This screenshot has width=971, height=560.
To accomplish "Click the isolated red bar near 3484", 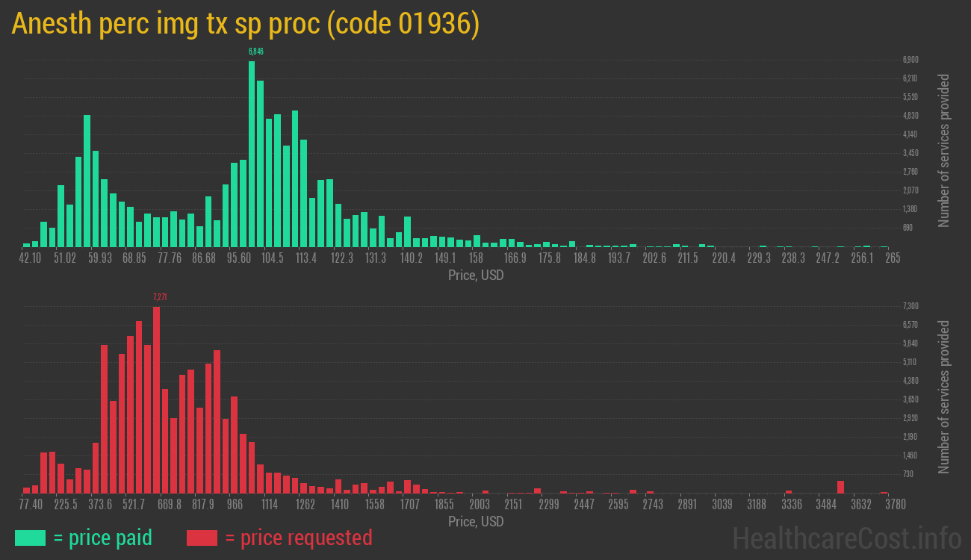I will [x=840, y=487].
